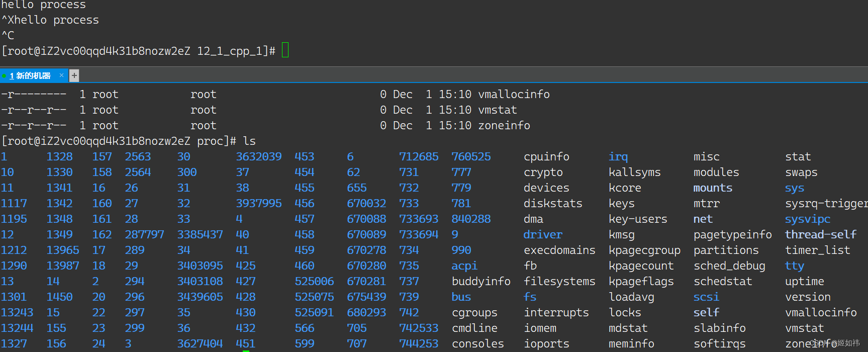Click the green connection status dot on tab
This screenshot has height=352, width=868.
point(4,76)
